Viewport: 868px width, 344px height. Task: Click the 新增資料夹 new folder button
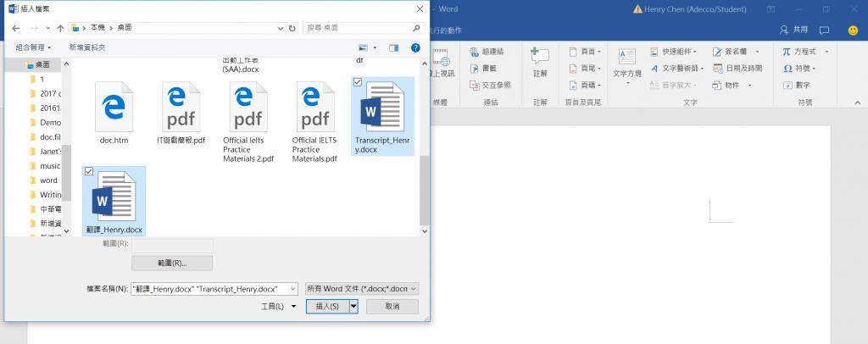pyautogui.click(x=87, y=48)
